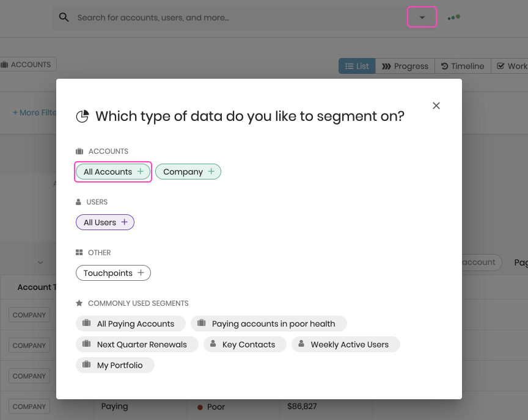Screen dimensions: 528x420
Task: Expand the chevron above Account column
Action: 40,262
